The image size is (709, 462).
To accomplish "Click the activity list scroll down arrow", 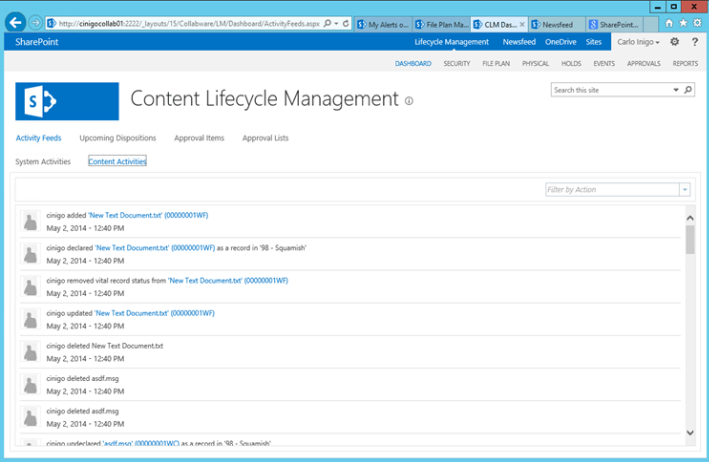I will 690,433.
